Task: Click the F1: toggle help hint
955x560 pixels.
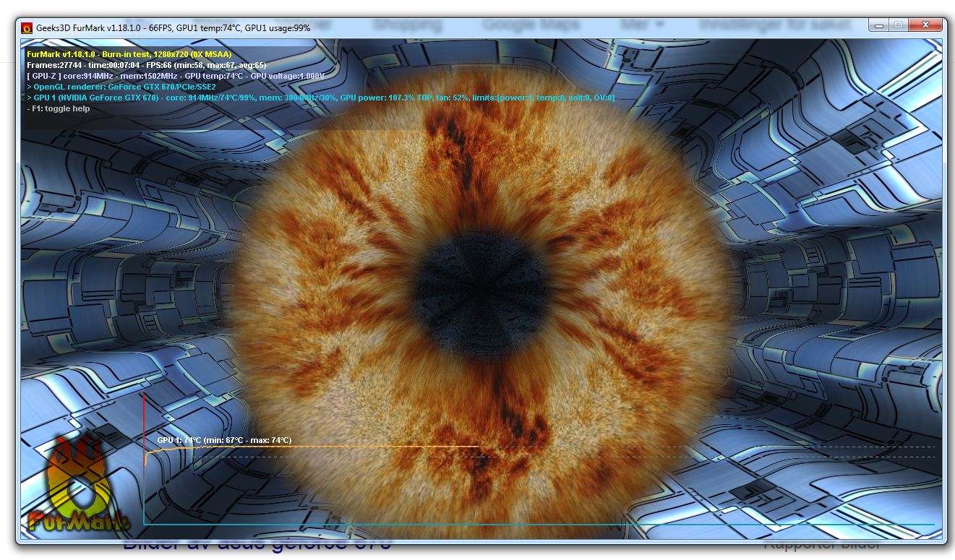Action: (x=59, y=108)
